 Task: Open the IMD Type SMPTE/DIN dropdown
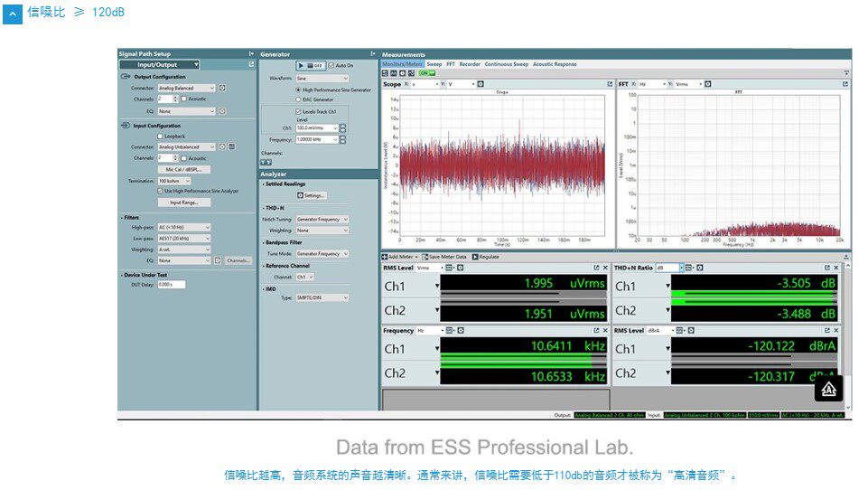pyautogui.click(x=322, y=297)
